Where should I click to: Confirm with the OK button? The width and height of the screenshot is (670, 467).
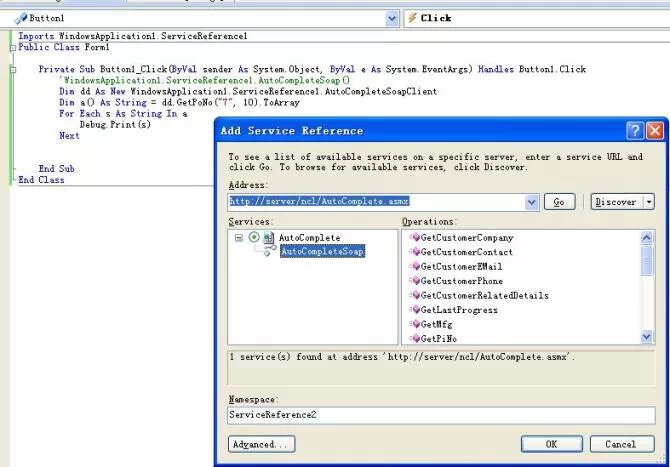pos(551,444)
